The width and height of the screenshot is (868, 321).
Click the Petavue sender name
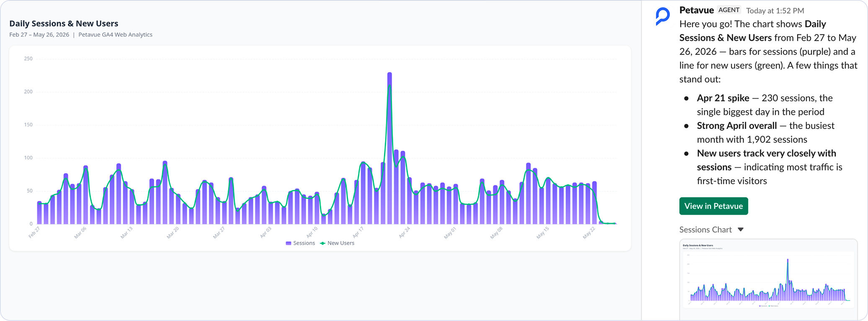[696, 10]
